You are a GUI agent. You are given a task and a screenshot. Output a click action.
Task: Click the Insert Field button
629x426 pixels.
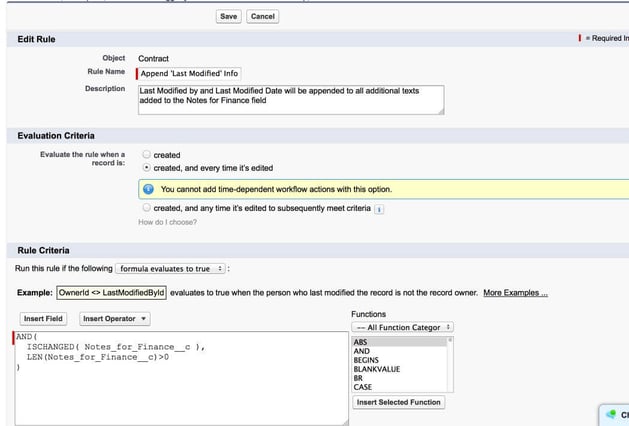click(44, 319)
